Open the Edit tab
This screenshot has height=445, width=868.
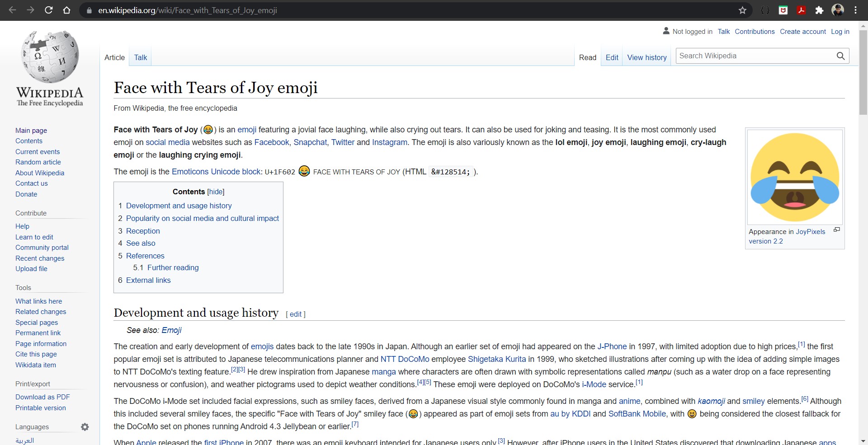click(612, 57)
